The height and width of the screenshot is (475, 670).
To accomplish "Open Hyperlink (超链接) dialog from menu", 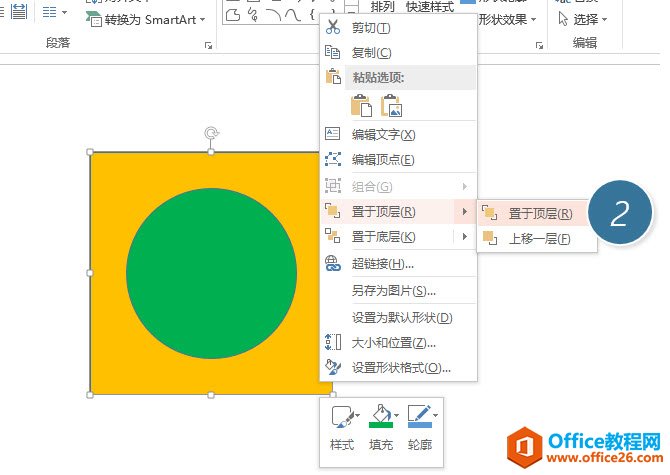I will 398,264.
